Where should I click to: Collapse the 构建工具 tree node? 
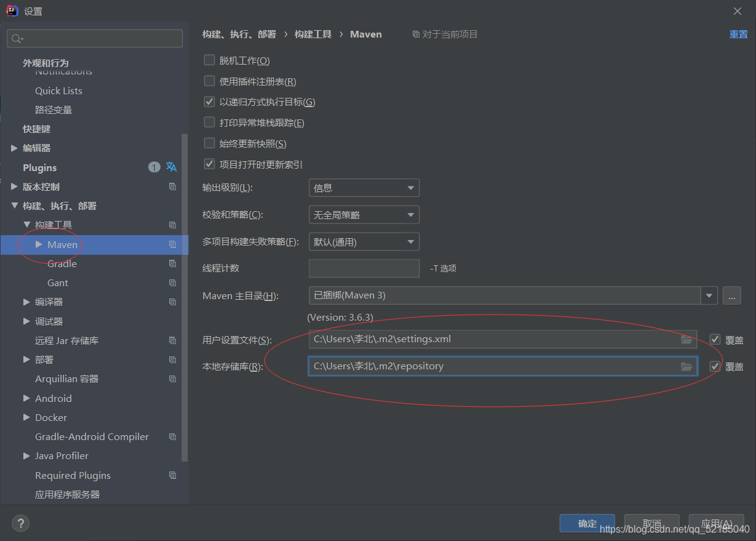pyautogui.click(x=26, y=225)
